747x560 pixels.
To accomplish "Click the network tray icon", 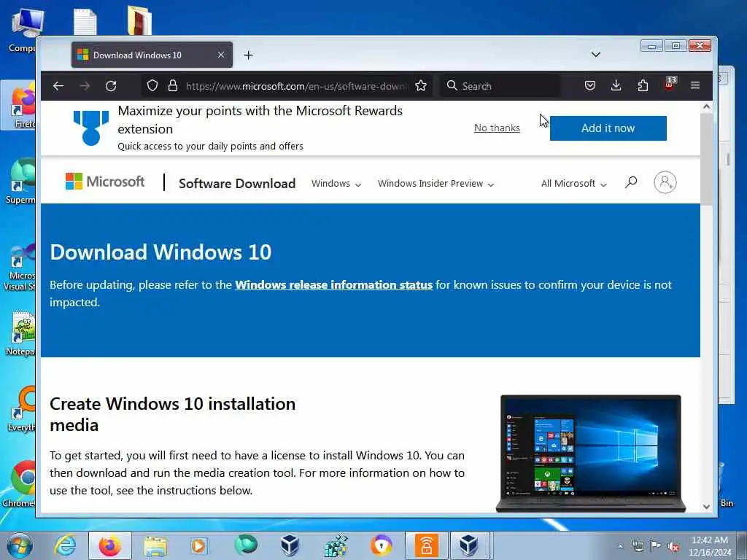I will (638, 547).
